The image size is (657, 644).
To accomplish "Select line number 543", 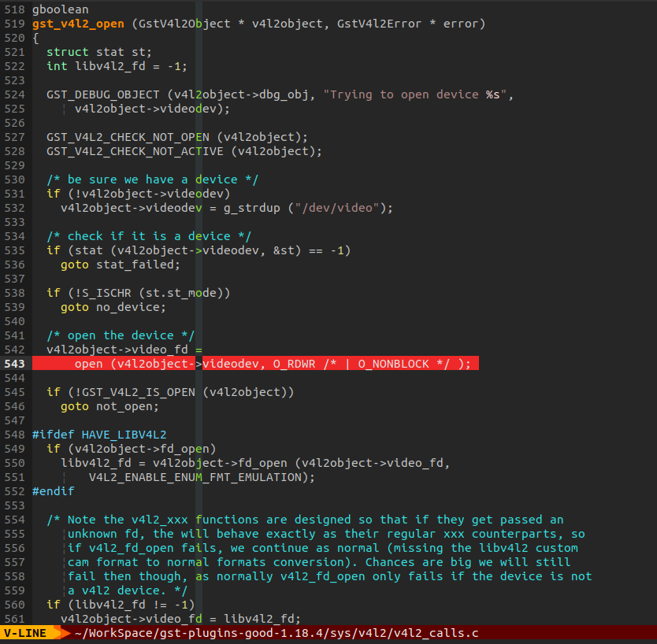I will pos(15,364).
